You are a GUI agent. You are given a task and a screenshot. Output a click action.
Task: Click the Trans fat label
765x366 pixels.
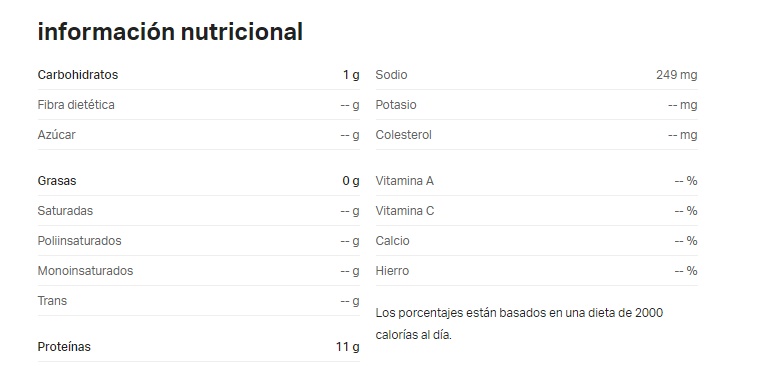coord(52,301)
